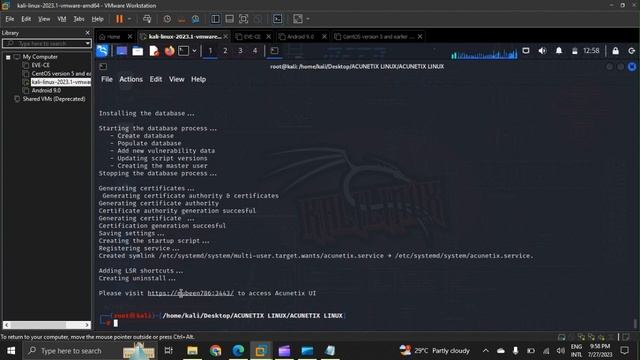Switch to Kali workspace 2

pyautogui.click(x=225, y=51)
